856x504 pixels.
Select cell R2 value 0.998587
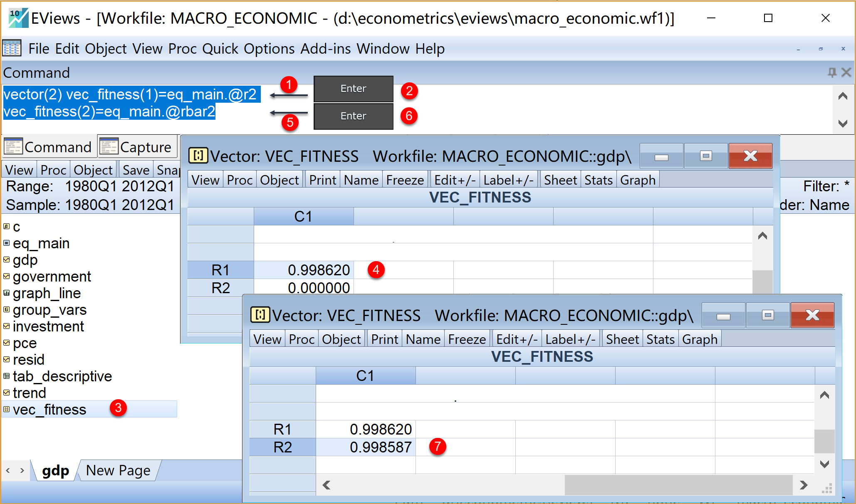[366, 447]
